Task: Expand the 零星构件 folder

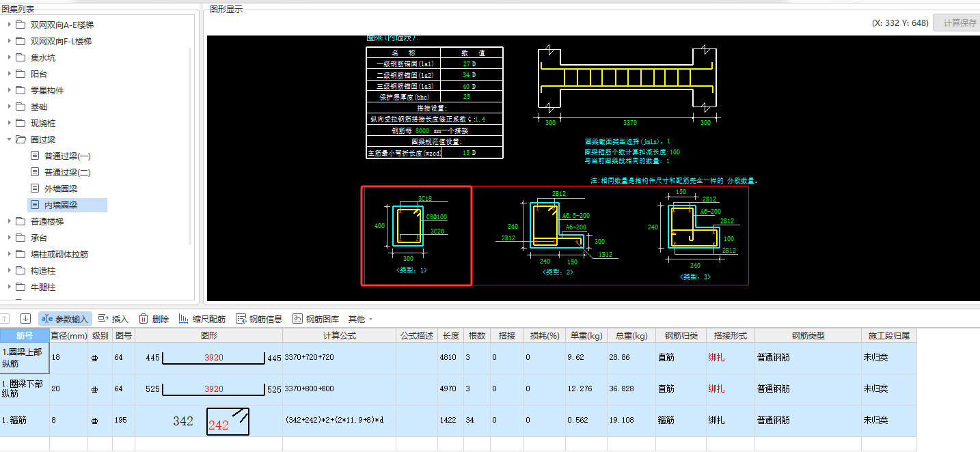Action: 10,90
